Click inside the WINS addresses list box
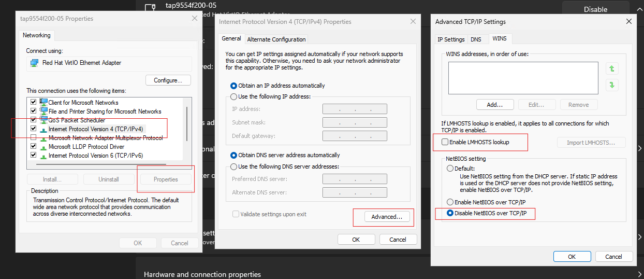The height and width of the screenshot is (279, 644). [524, 78]
